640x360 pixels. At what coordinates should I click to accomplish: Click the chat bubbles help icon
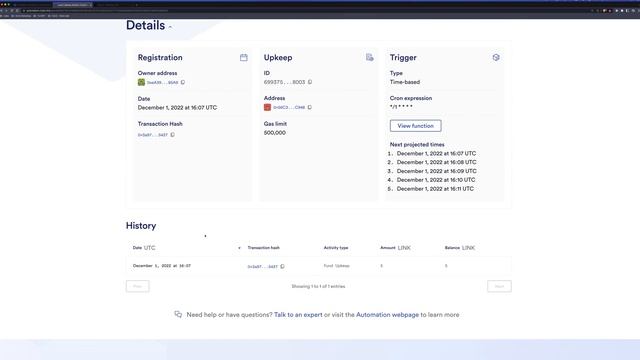[x=178, y=314]
